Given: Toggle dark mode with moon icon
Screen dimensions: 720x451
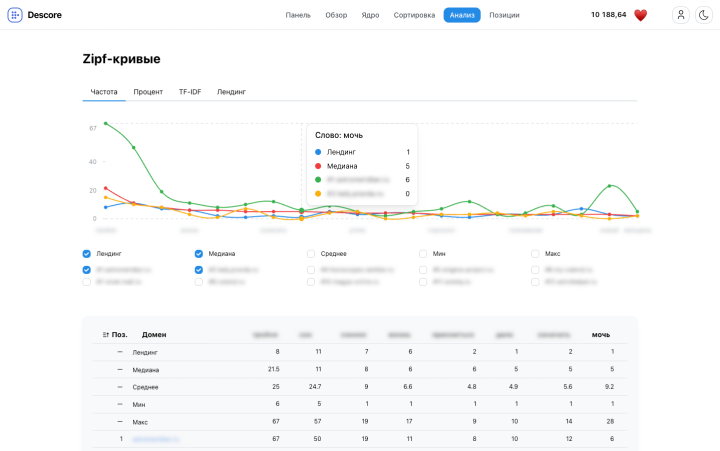Looking at the screenshot, I should coord(704,15).
